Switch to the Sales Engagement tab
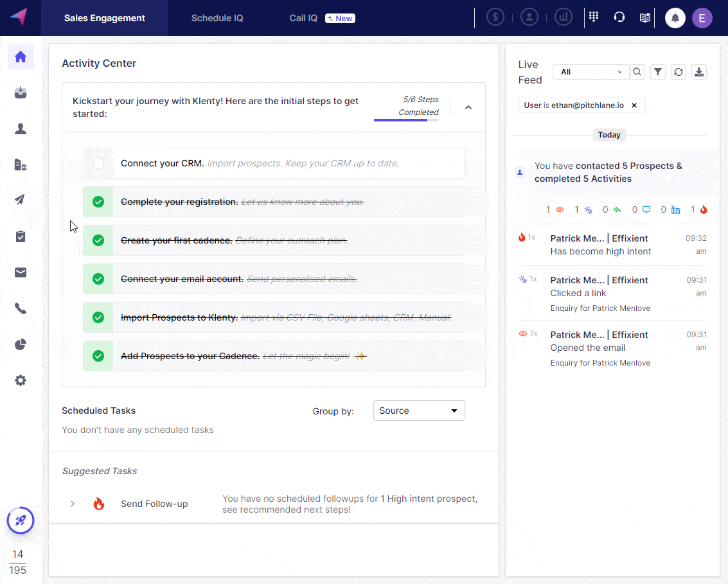Viewport: 728px width, 584px height. (x=105, y=18)
